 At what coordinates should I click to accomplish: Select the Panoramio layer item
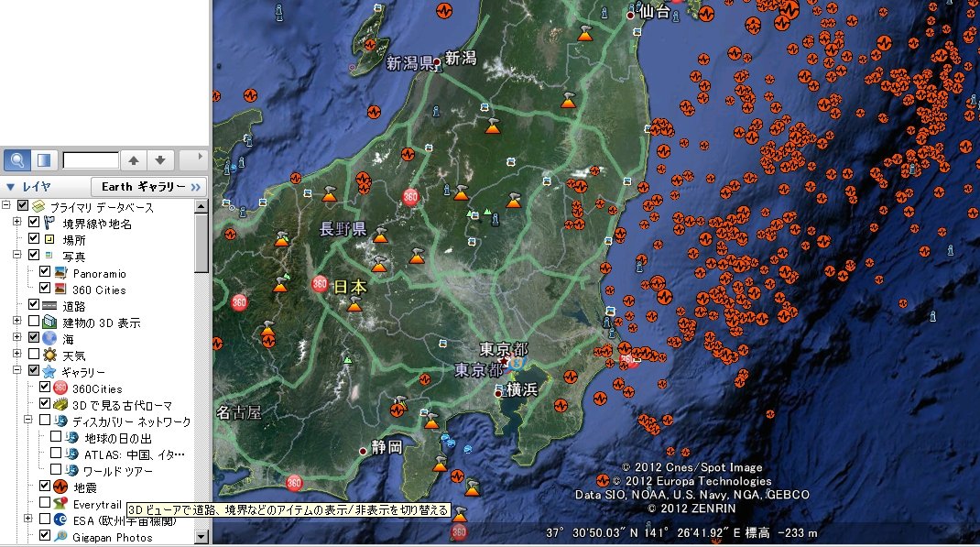[x=99, y=273]
